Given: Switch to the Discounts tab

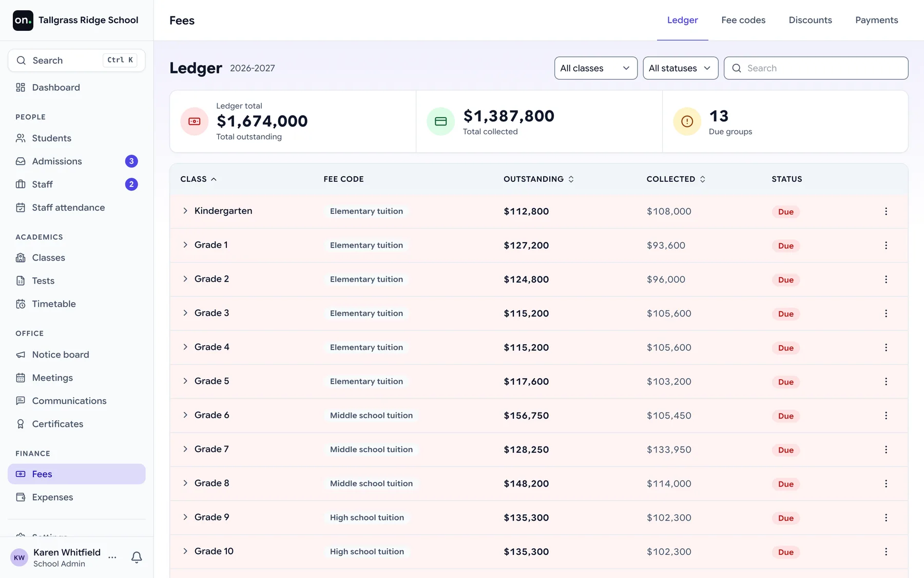Looking at the screenshot, I should (x=811, y=20).
